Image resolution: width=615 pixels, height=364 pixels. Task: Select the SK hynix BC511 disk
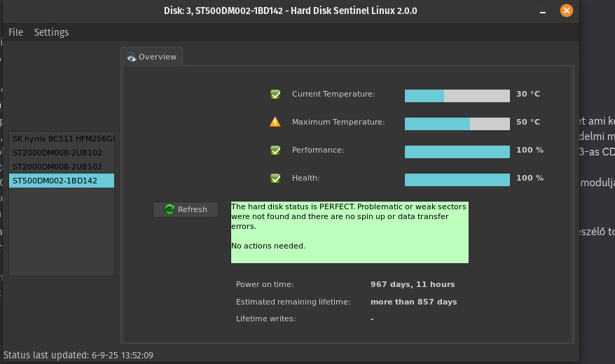(62, 139)
